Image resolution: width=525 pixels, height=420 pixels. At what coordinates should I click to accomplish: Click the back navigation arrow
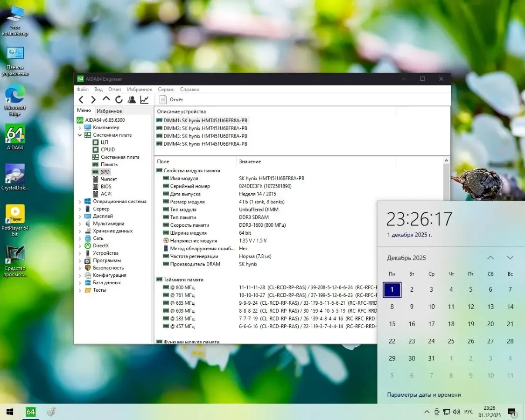[x=81, y=99]
